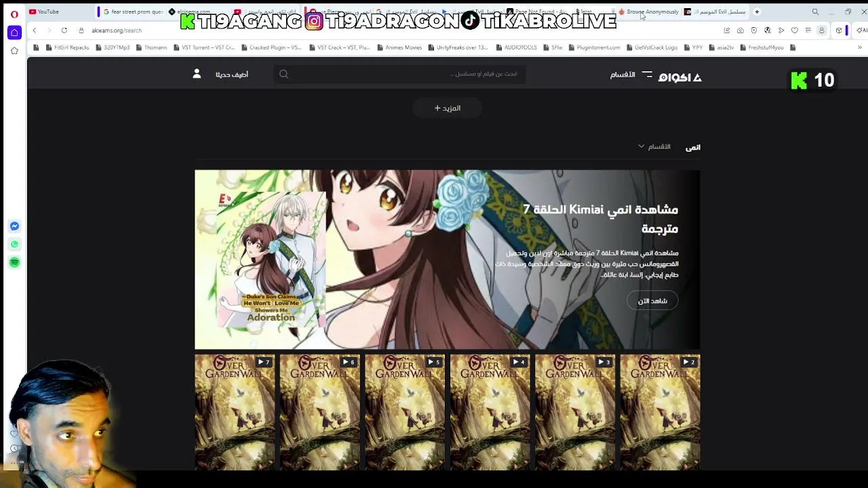Click the share page icon
Viewport: 868px width, 488px height.
(x=726, y=30)
